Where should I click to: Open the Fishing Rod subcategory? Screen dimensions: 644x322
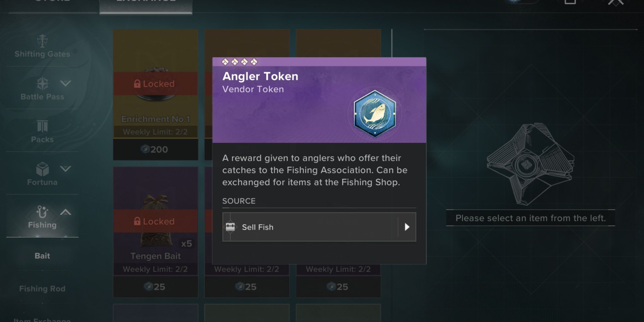coord(42,289)
